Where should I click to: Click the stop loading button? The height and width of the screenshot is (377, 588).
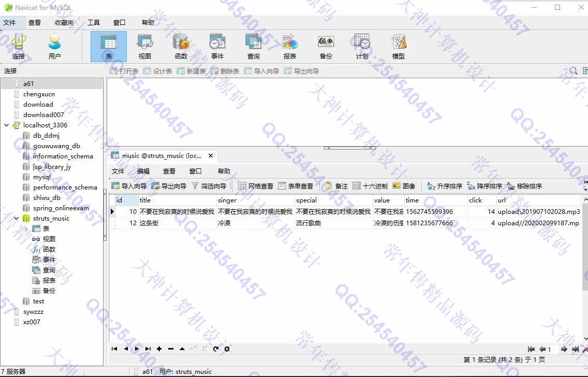pos(227,349)
